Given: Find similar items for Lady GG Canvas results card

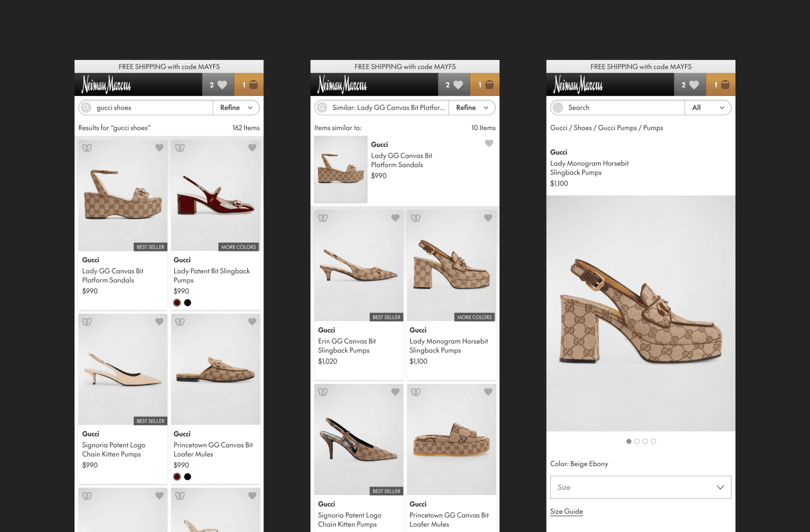Looking at the screenshot, I should click(x=87, y=148).
